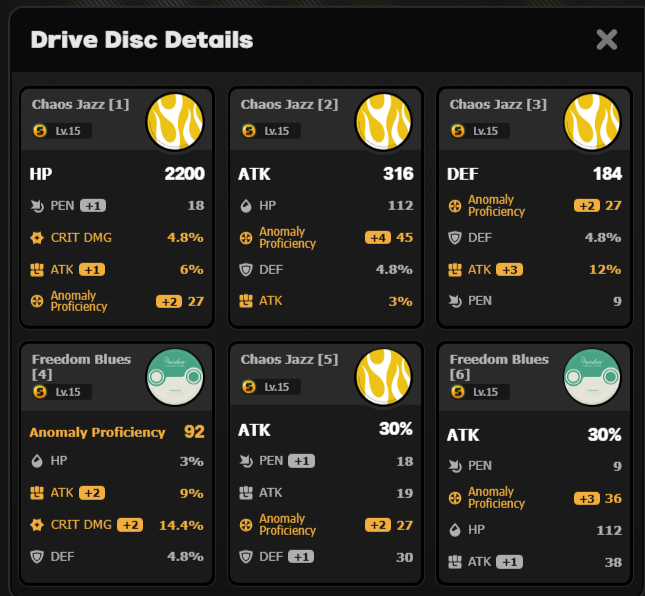Click the CRIT DMG icon in Freedom Blues [4]
Screen dimensions: 645x596
pyautogui.click(x=37, y=525)
